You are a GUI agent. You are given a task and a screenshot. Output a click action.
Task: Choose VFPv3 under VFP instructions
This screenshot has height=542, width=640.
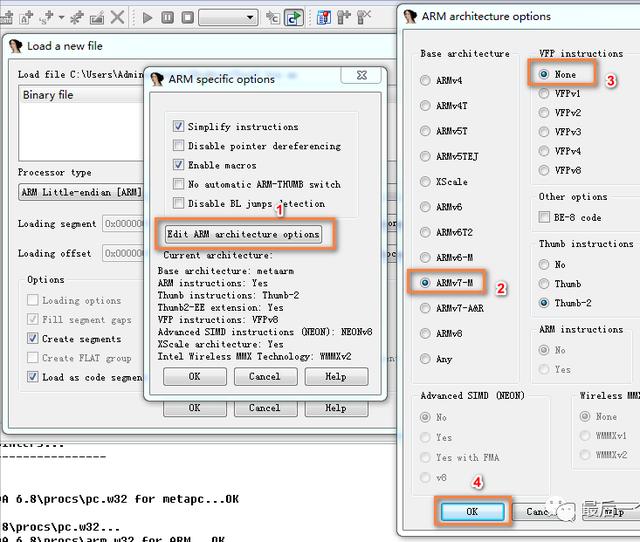tap(545, 132)
